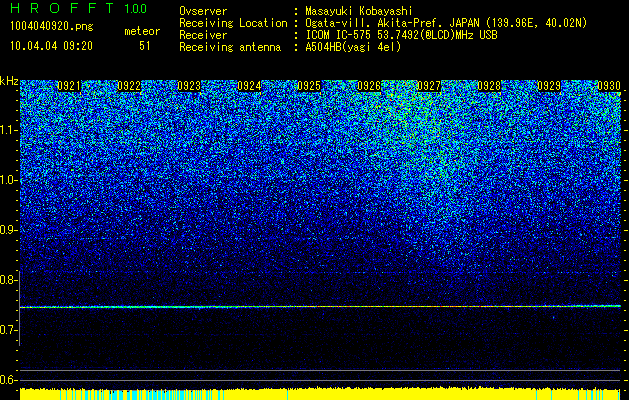Click the HROFFT title text
Image resolution: width=629 pixels, height=400 pixels.
(x=62, y=8)
